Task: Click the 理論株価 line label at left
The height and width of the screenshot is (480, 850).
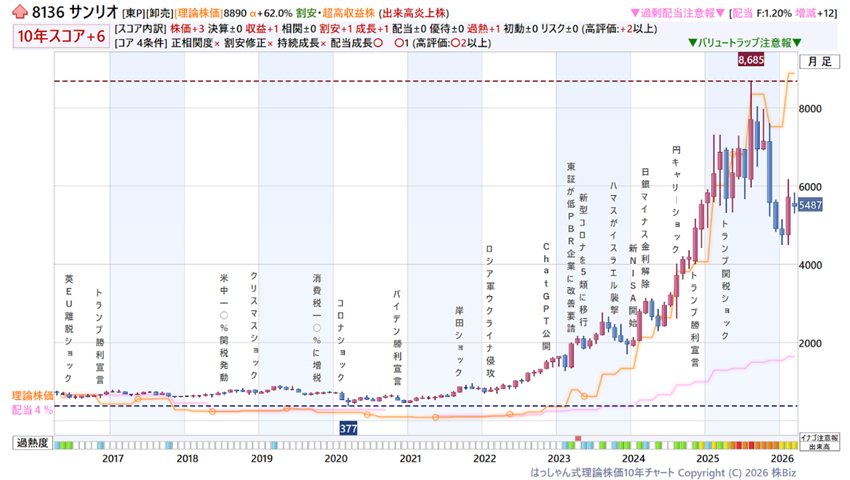Action: tap(32, 396)
